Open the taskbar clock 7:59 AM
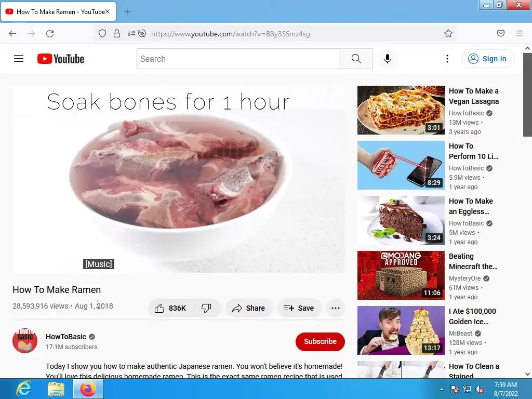The height and width of the screenshot is (399, 532). tap(506, 389)
